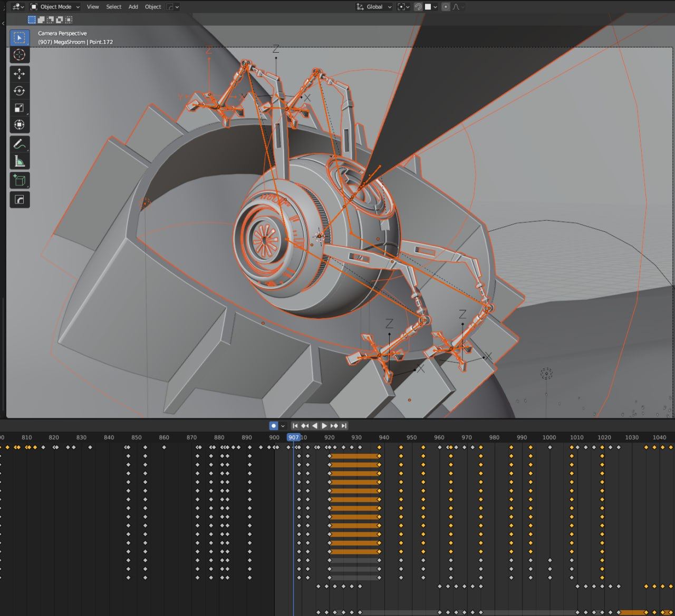
Task: Open the Object Mode dropdown
Action: [55, 7]
